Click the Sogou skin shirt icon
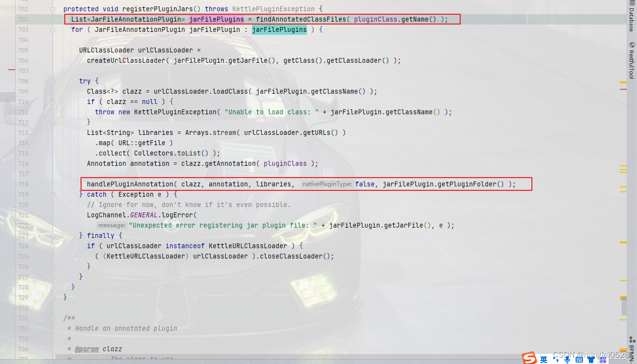The height and width of the screenshot is (364, 637). 591,359
